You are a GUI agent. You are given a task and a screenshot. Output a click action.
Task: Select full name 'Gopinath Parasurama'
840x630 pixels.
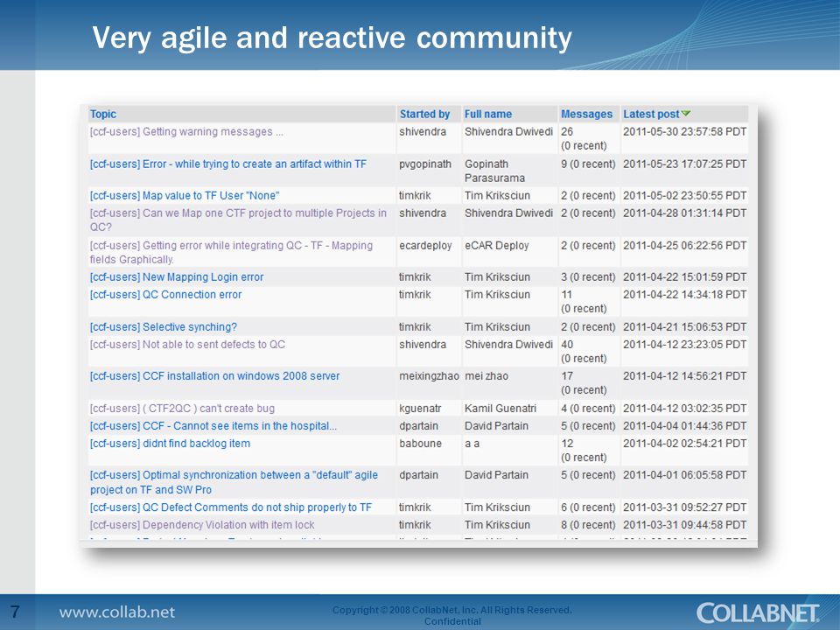click(x=494, y=171)
